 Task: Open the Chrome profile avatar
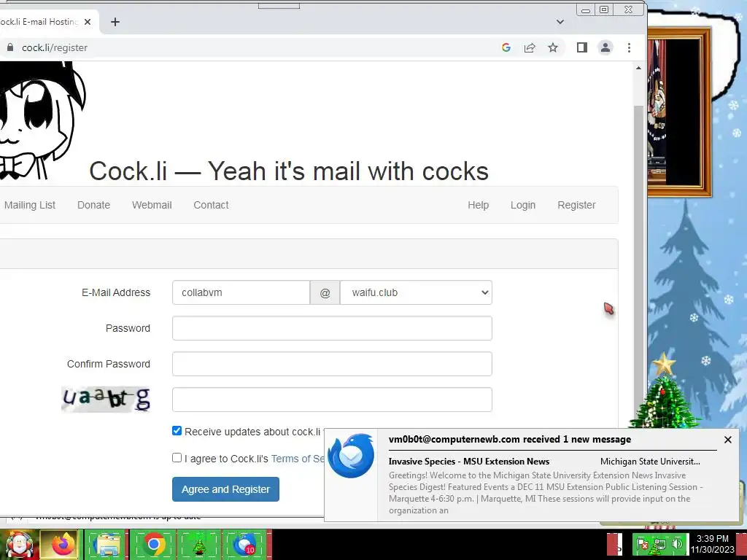[605, 47]
